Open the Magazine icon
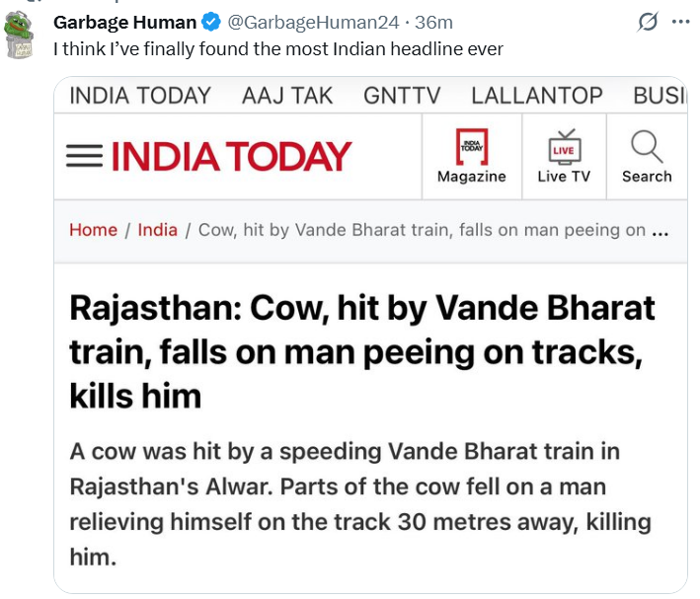Screen dimensions: 700x599 click(471, 148)
